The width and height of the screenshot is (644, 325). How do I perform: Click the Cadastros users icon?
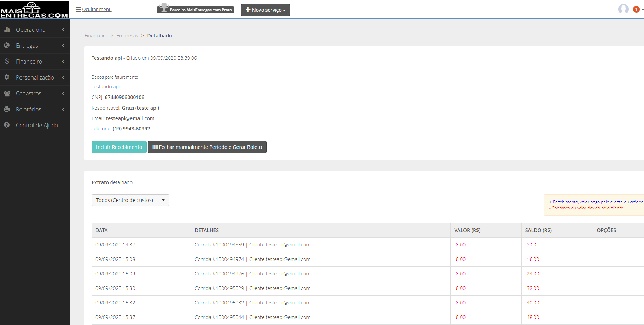7,93
